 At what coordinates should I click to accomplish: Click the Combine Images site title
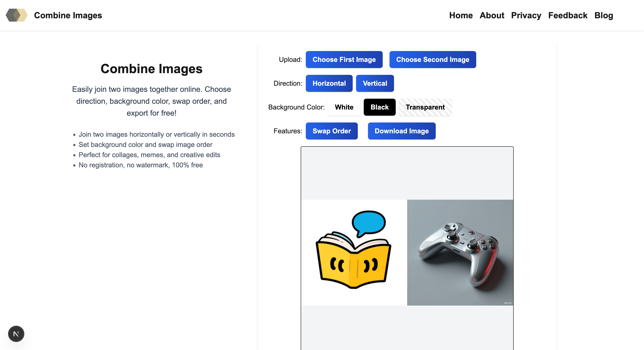point(68,15)
